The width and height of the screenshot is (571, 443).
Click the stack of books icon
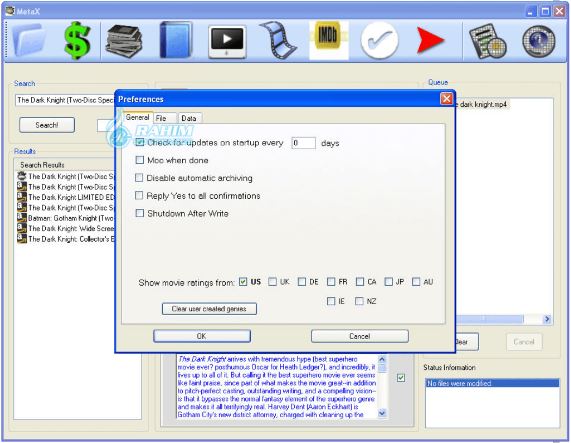pos(124,41)
